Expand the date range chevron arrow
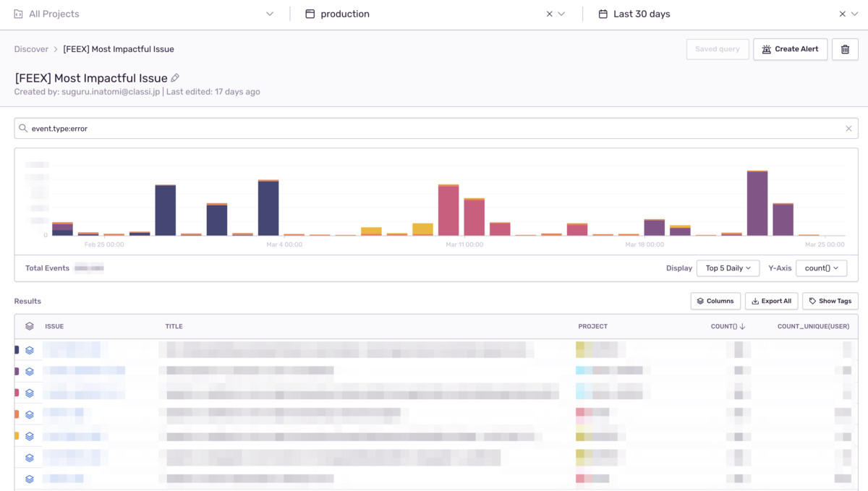The height and width of the screenshot is (491, 868). click(x=854, y=14)
